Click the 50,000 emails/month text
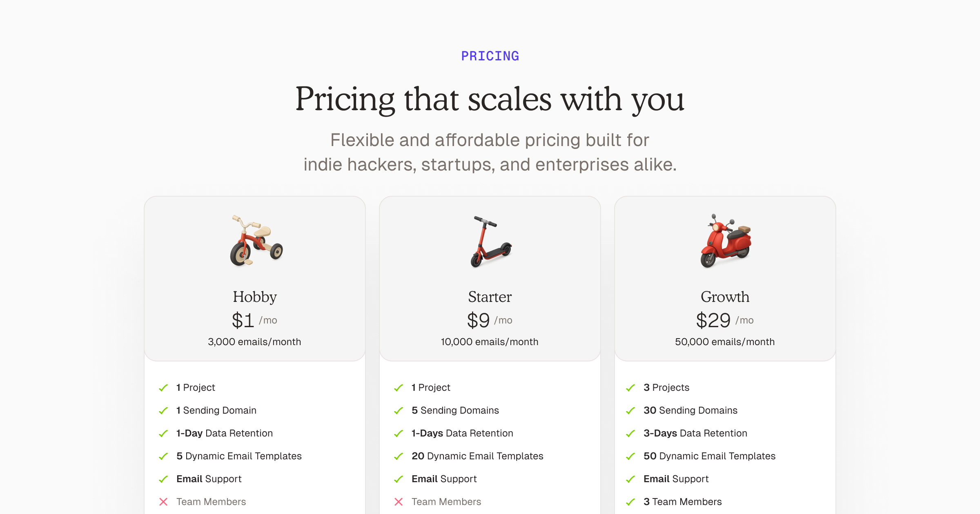Viewport: 980px width, 514px height. (725, 342)
